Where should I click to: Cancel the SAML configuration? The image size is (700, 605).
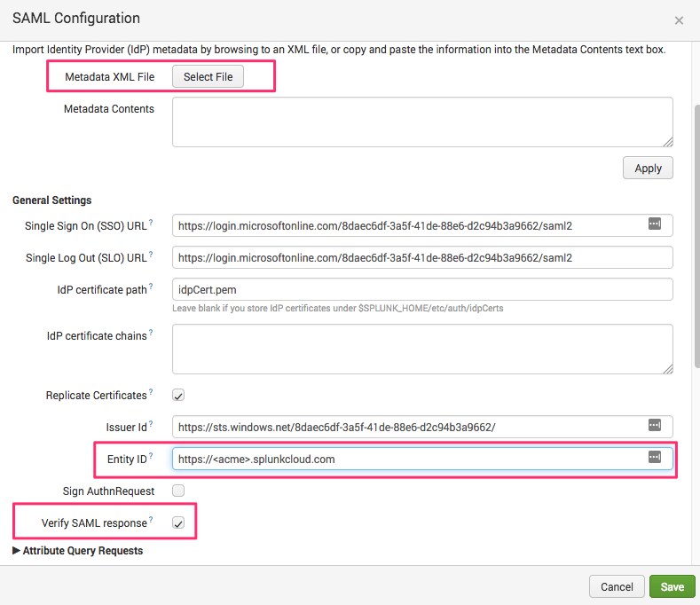[x=617, y=586]
